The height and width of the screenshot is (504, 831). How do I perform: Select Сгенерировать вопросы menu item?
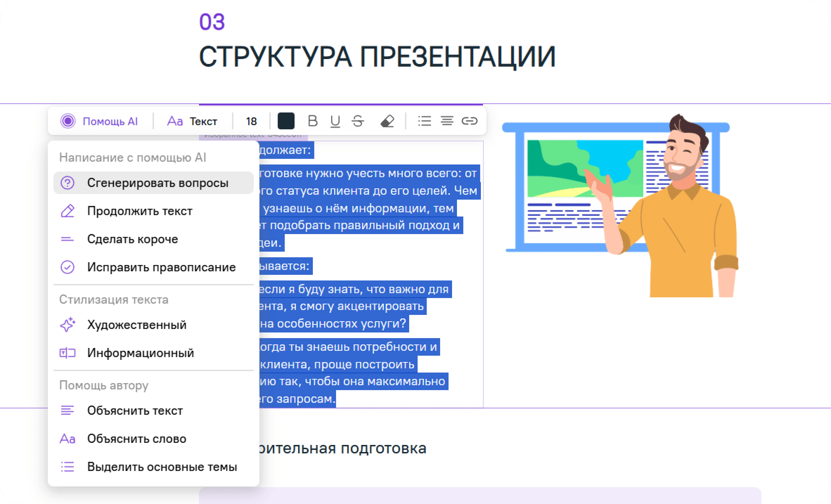pos(157,183)
